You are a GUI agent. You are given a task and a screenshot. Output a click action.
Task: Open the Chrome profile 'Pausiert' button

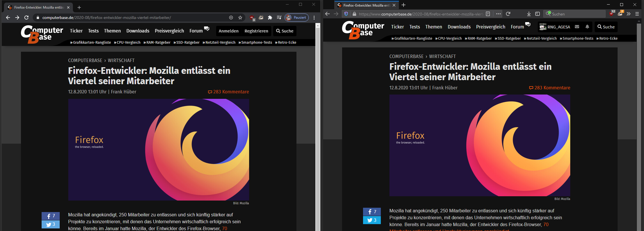pos(297,18)
